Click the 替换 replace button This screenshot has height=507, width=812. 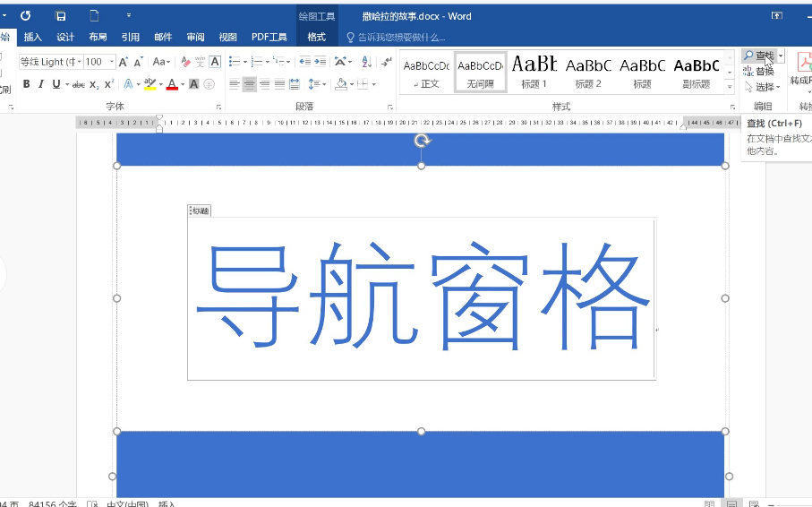point(759,71)
